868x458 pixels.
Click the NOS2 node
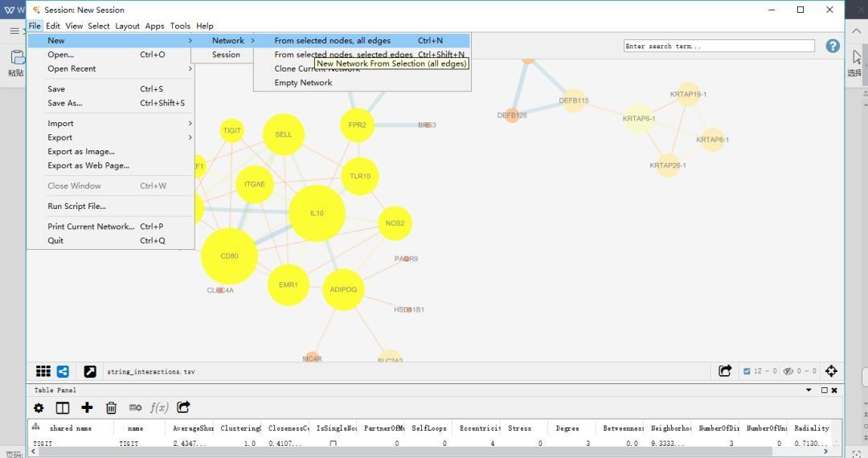[395, 223]
